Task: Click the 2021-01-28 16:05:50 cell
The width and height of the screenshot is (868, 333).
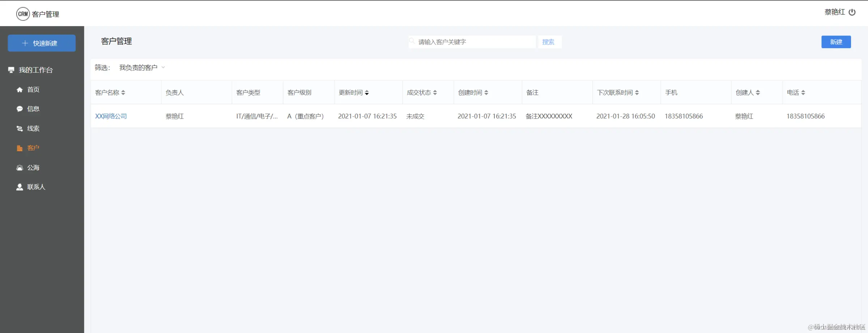Action: pyautogui.click(x=626, y=116)
